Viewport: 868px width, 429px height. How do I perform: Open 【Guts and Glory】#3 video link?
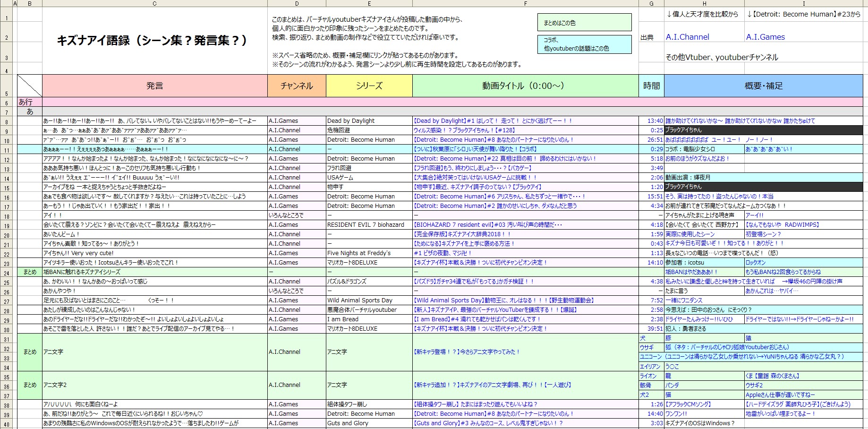pos(488,423)
